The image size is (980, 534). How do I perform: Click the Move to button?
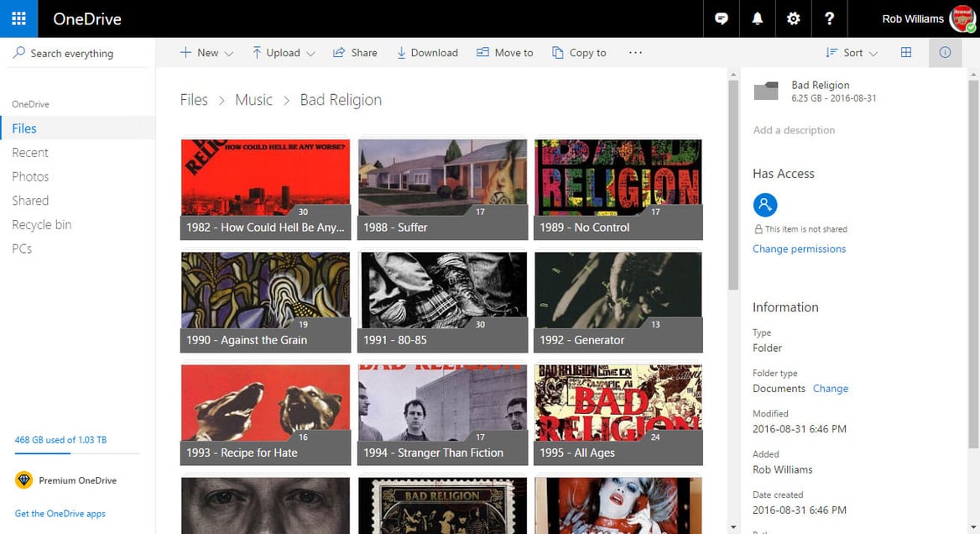505,53
